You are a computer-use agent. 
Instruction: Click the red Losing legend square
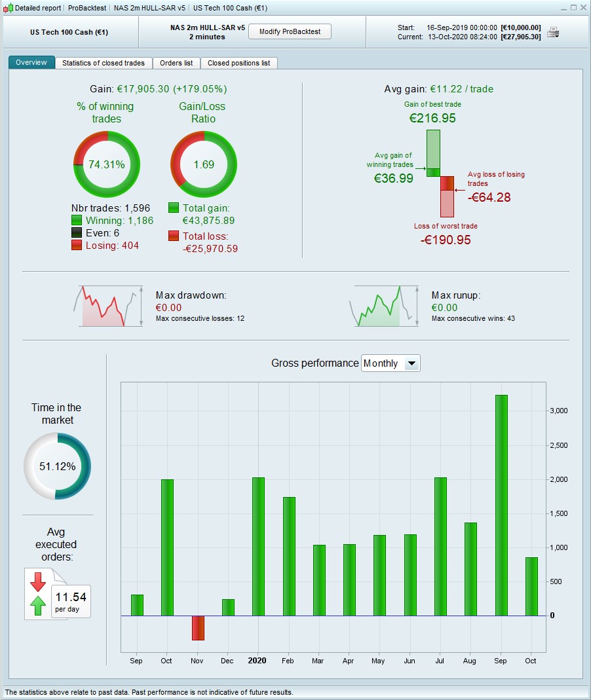tap(77, 245)
